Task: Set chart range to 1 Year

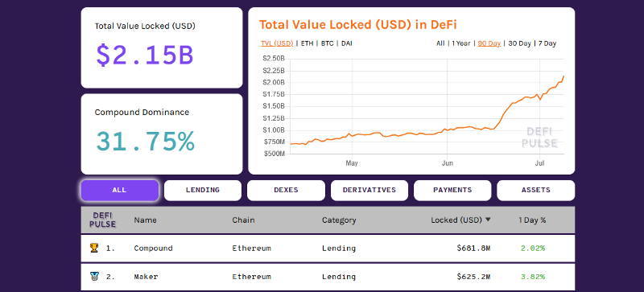Action: click(x=460, y=43)
